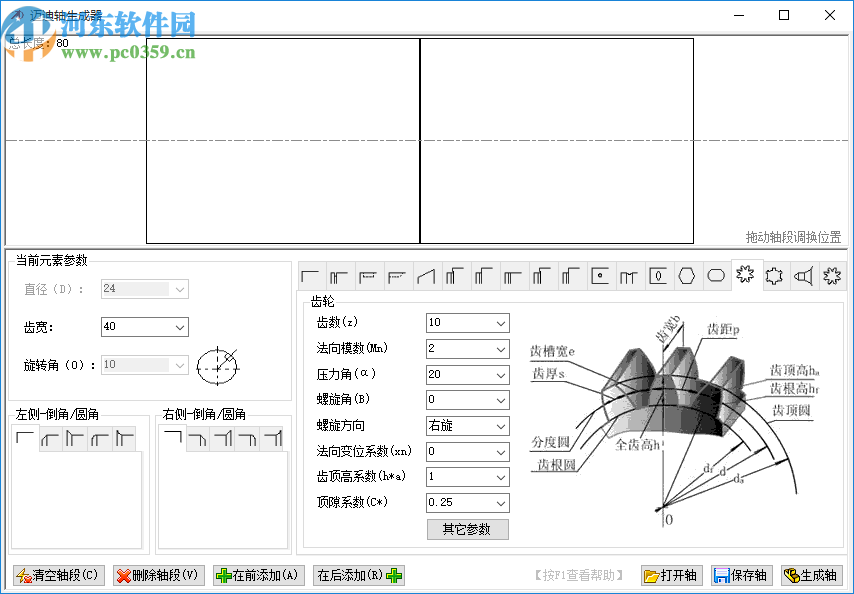Open the 齿数(z) tooth count dropdown

click(x=500, y=323)
